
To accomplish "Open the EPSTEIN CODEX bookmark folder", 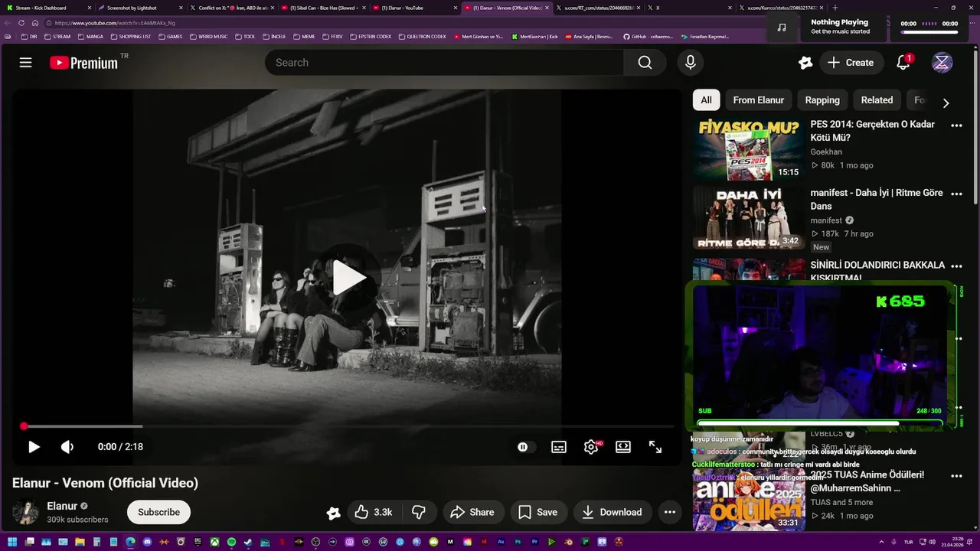I will tap(371, 36).
